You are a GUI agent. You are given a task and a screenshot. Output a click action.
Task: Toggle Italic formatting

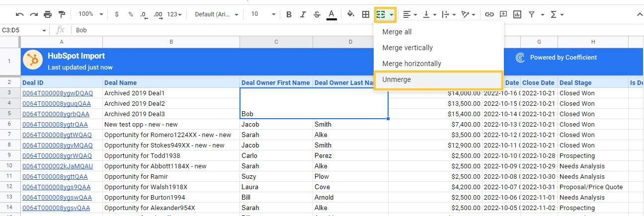point(303,14)
